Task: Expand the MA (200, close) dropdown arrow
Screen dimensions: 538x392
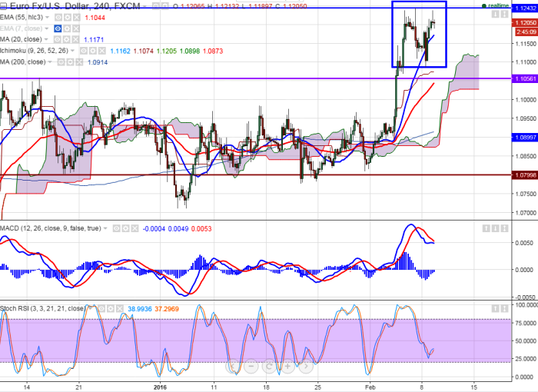Action: pos(50,62)
